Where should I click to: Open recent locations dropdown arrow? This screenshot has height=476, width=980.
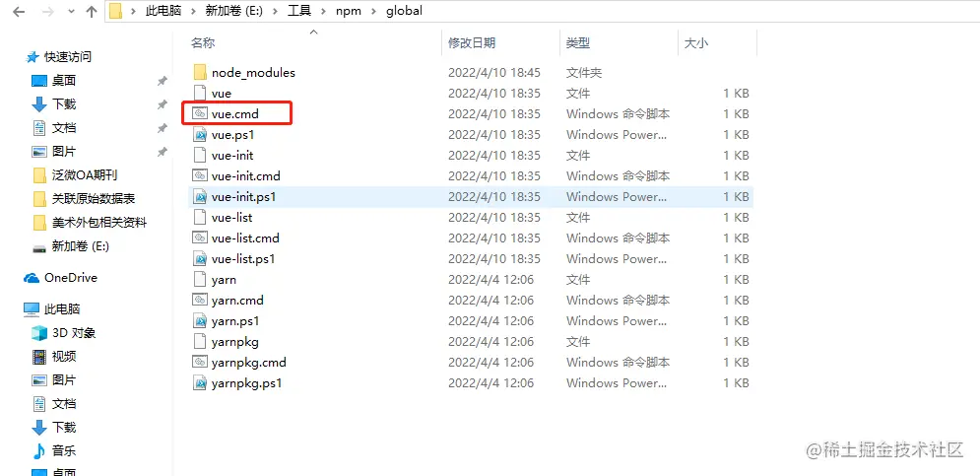71,12
